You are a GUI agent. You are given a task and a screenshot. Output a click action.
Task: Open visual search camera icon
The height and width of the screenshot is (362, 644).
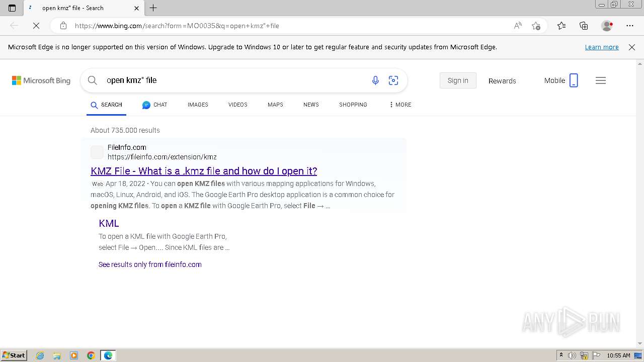[x=393, y=80]
